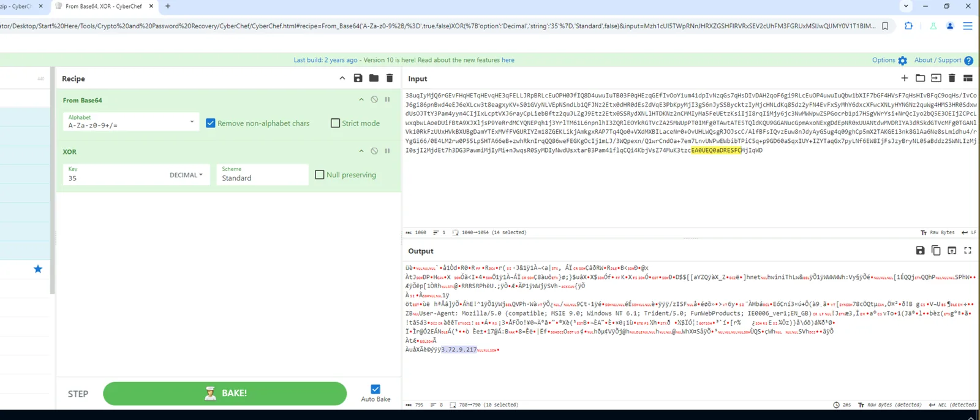The image size is (980, 420).
Task: Maximise the output pane
Action: click(x=968, y=250)
